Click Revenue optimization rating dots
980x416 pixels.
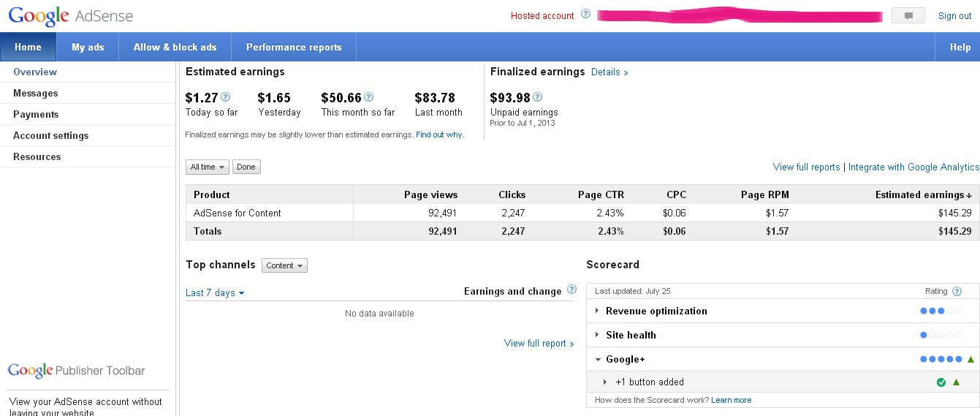(941, 311)
